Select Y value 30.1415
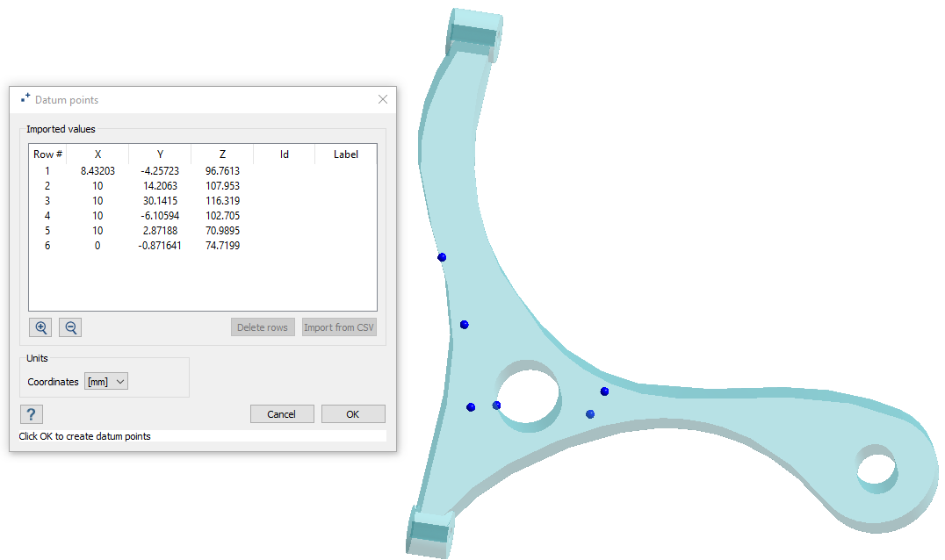The image size is (945, 560). tap(160, 201)
